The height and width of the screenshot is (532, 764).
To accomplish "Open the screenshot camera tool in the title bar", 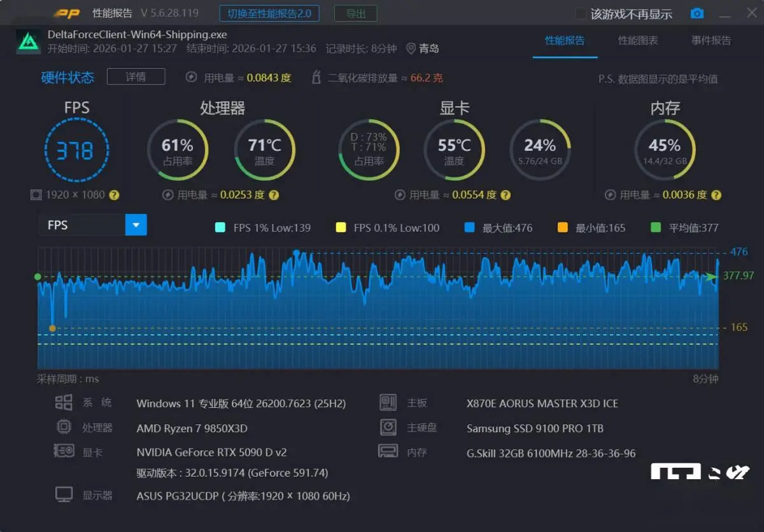I will tap(697, 13).
